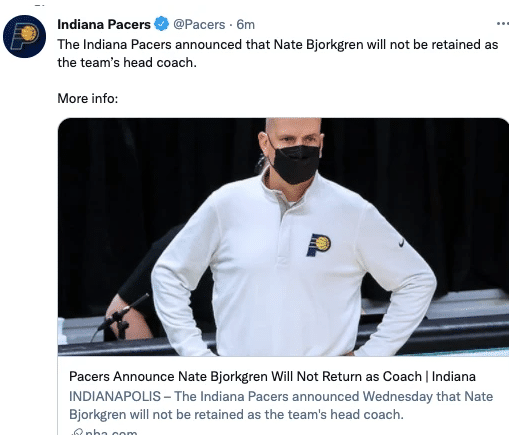Click the Nike swoosh on the sleeve
This screenshot has height=435, width=509.
tap(401, 243)
